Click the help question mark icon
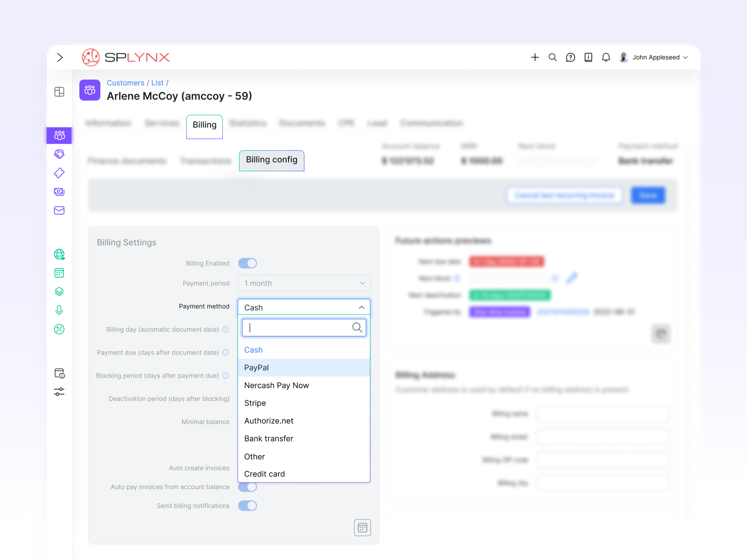 coord(571,57)
